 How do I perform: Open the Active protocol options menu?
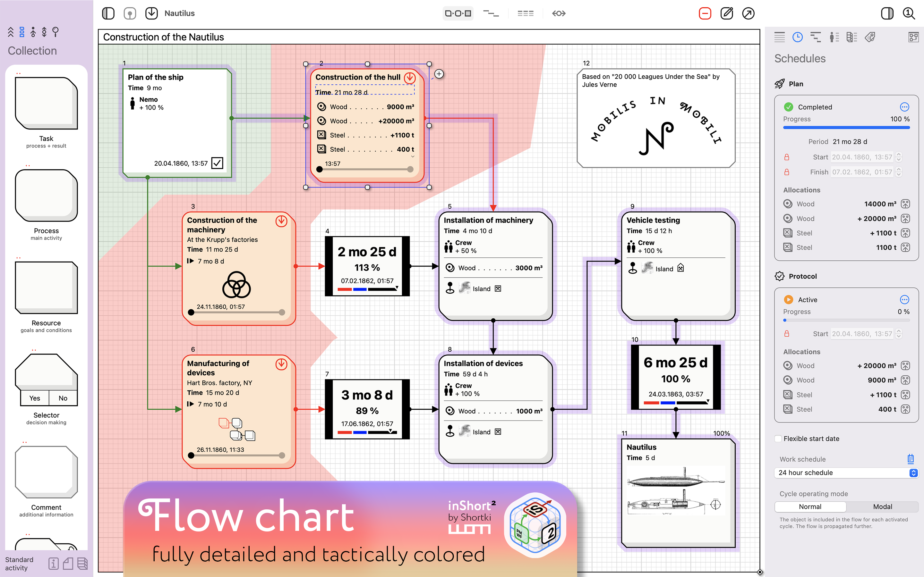(x=904, y=300)
